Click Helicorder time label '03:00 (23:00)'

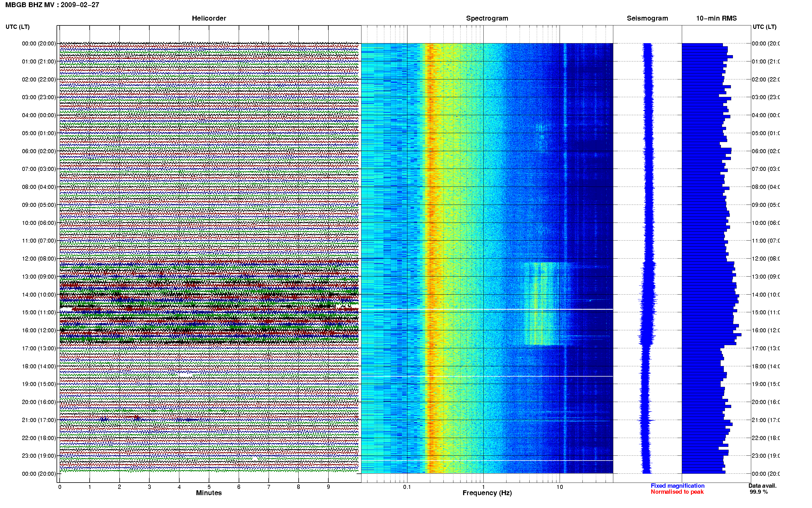39,97
